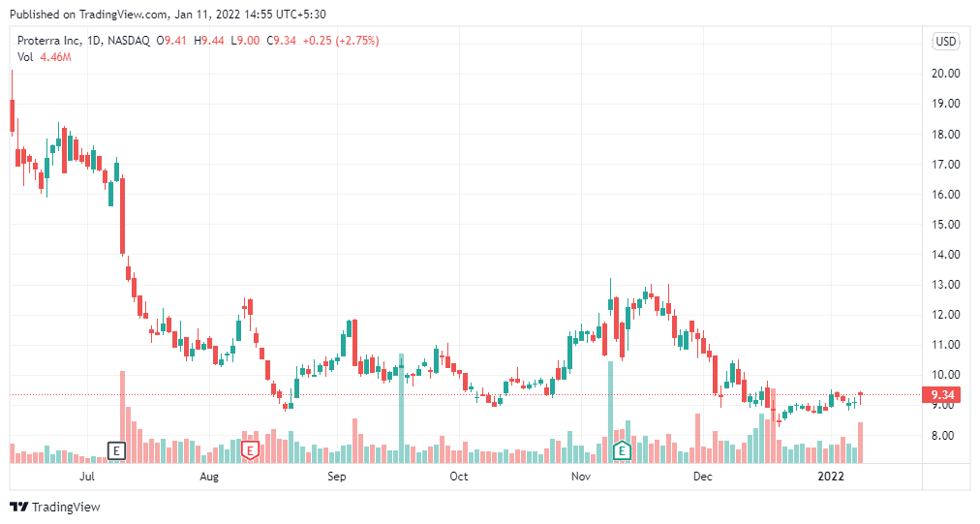Viewport: 980px width, 524px height.
Task: Click the C9.34 close value
Action: (281, 41)
